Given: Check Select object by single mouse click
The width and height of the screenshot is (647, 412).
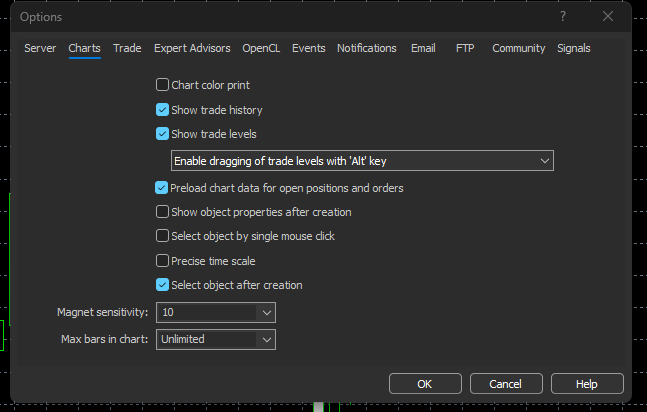Looking at the screenshot, I should (163, 236).
